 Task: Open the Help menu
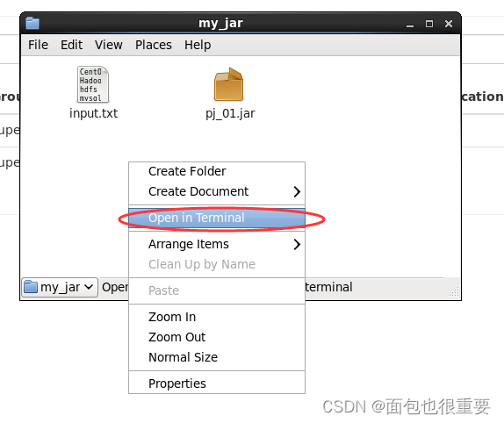click(198, 45)
